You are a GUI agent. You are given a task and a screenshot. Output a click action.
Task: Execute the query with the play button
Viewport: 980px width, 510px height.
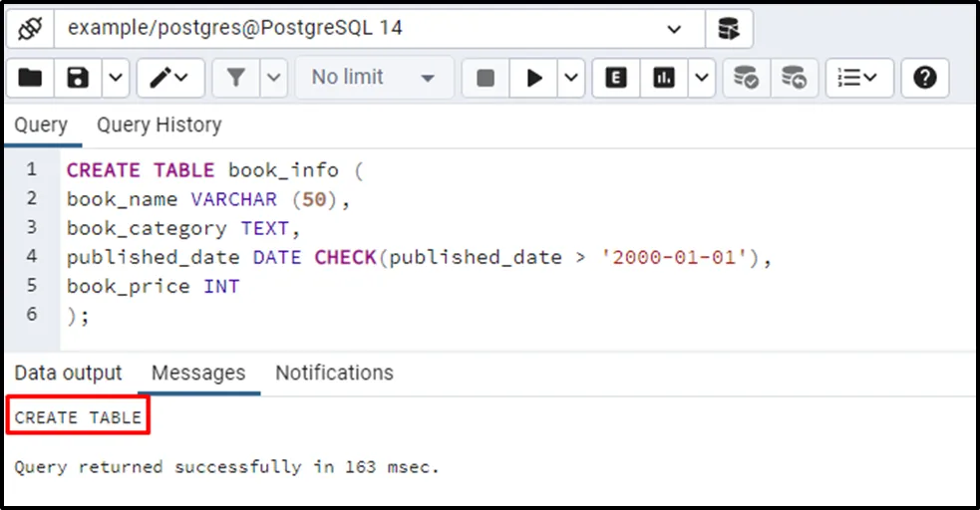534,78
